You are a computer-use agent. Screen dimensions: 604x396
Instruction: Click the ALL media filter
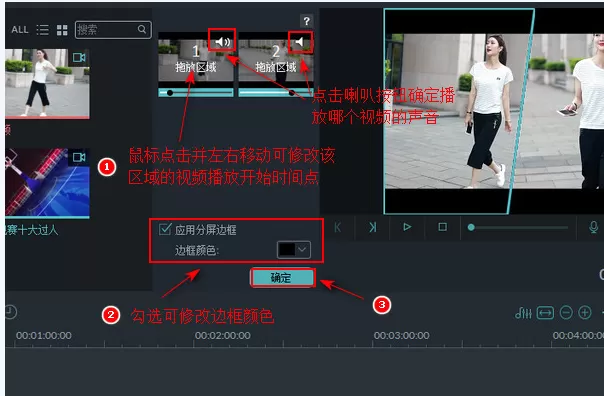click(x=20, y=30)
